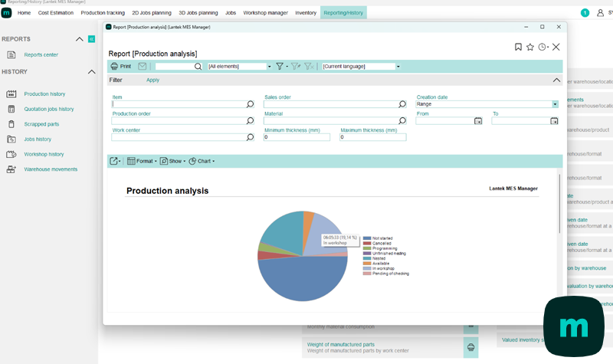Image resolution: width=613 pixels, height=364 pixels.
Task: Click the Warehouse movements icon
Action: (11, 169)
